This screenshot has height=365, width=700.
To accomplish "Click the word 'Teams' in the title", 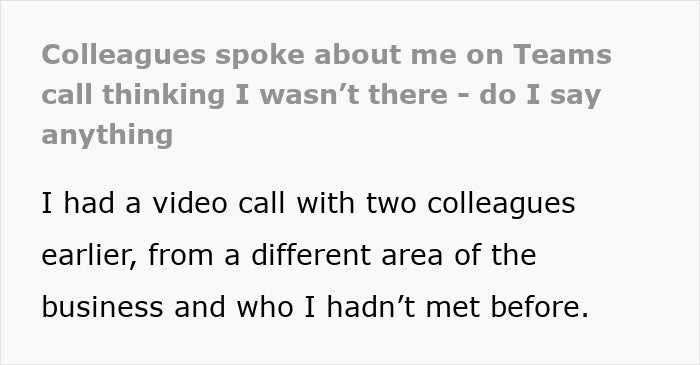I will (x=562, y=54).
